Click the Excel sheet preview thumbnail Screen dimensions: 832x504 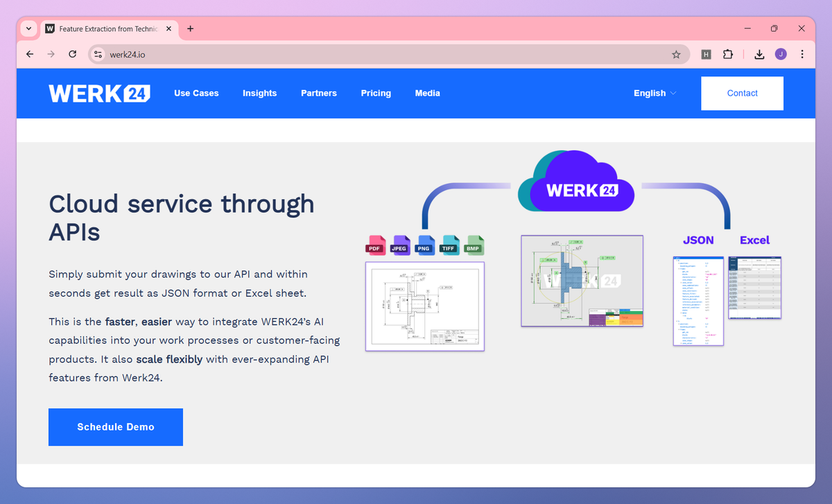(x=755, y=287)
